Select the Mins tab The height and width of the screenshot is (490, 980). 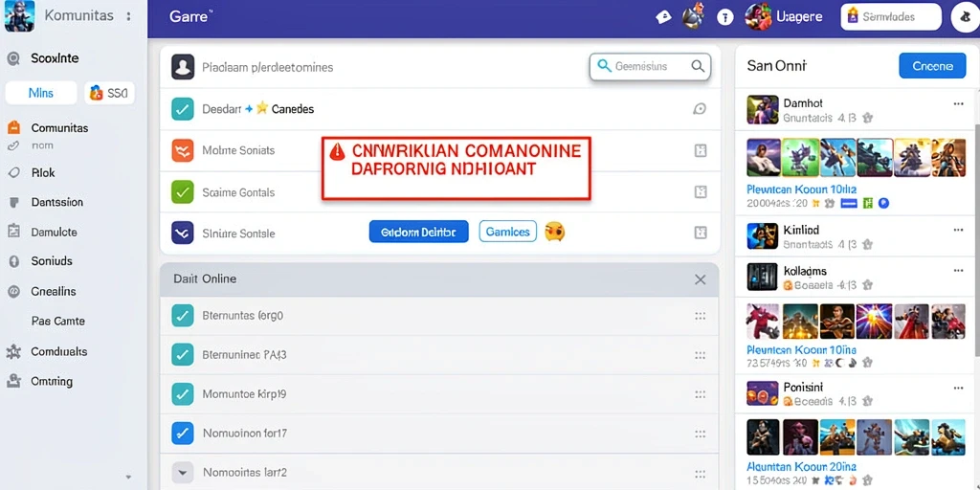click(41, 93)
